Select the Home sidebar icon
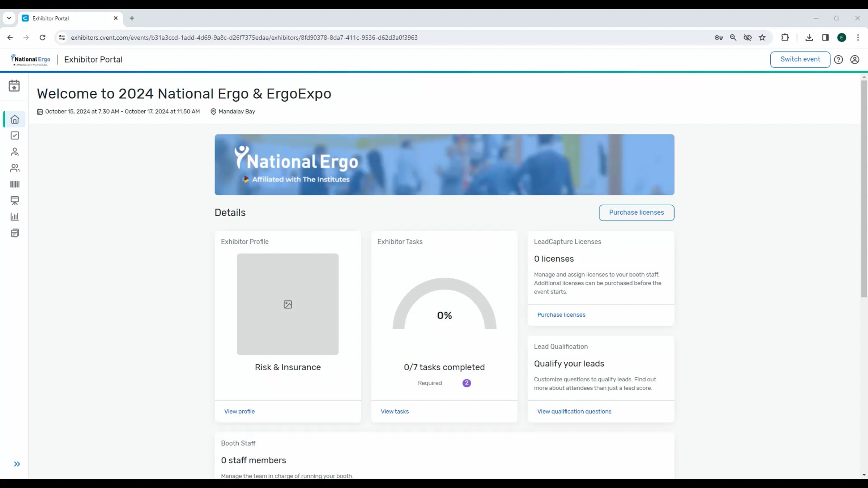868x488 pixels. 15,119
